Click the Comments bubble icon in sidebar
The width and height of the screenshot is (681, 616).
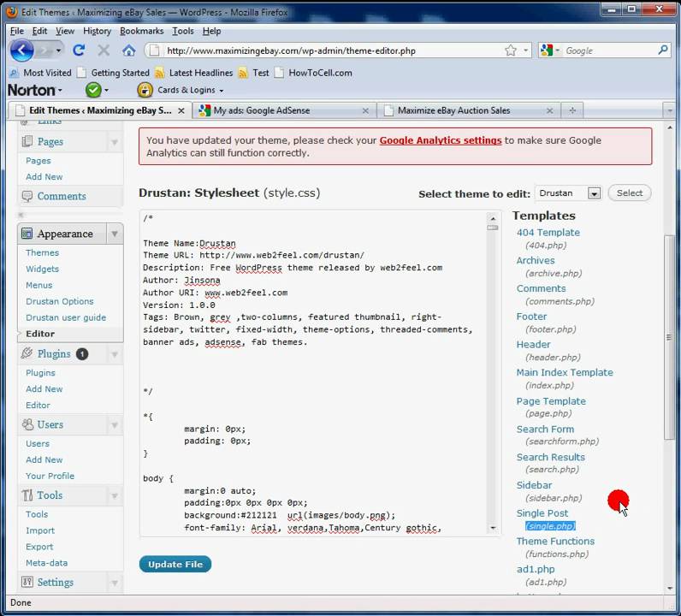coord(27,197)
